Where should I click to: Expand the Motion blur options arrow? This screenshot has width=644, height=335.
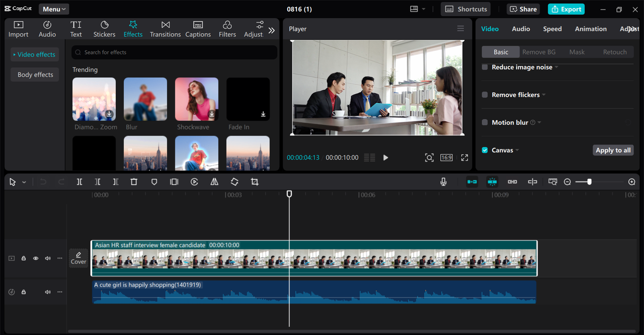539,122
